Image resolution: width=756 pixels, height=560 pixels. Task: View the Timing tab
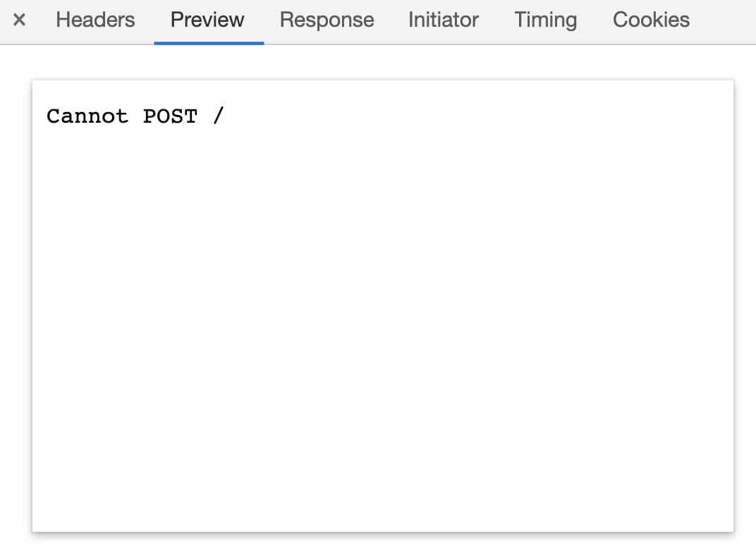tap(546, 20)
